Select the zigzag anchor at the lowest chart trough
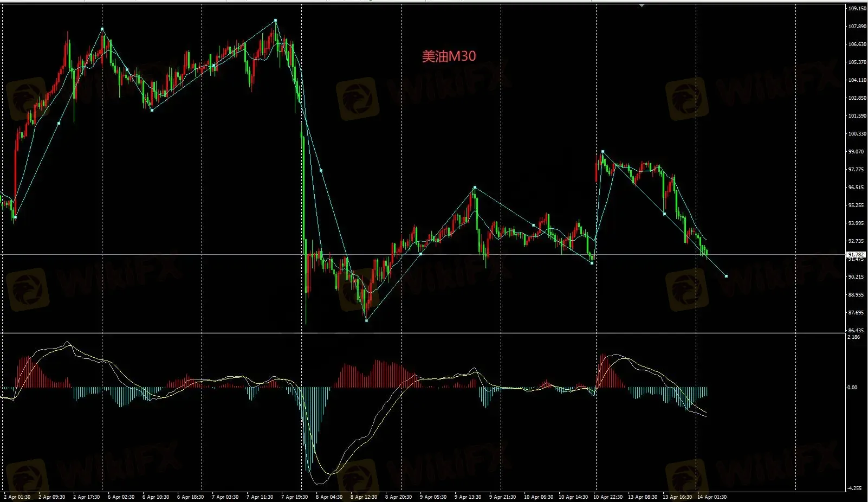Viewport: 868px width, 502px height. coord(367,320)
